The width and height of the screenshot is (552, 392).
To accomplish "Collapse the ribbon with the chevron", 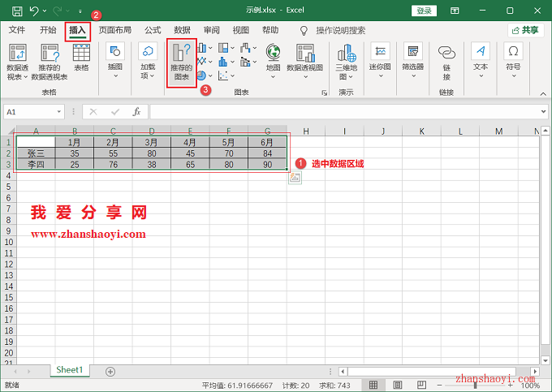I will 543,93.
